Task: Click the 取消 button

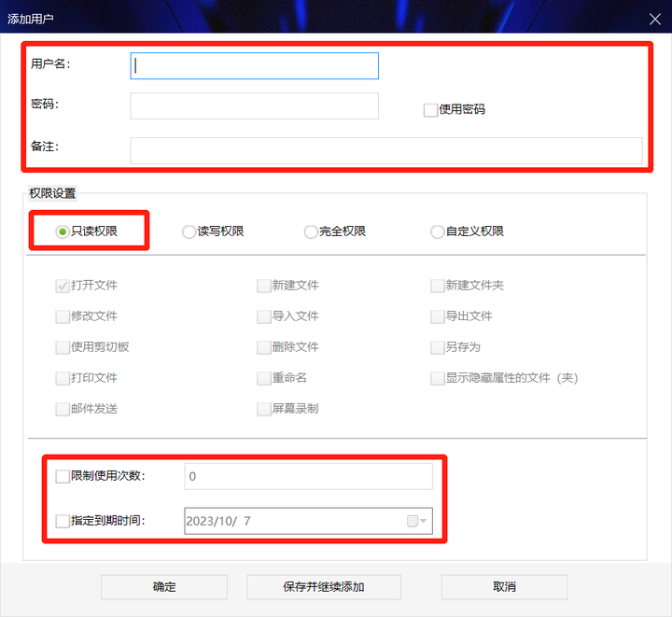Action: point(504,587)
